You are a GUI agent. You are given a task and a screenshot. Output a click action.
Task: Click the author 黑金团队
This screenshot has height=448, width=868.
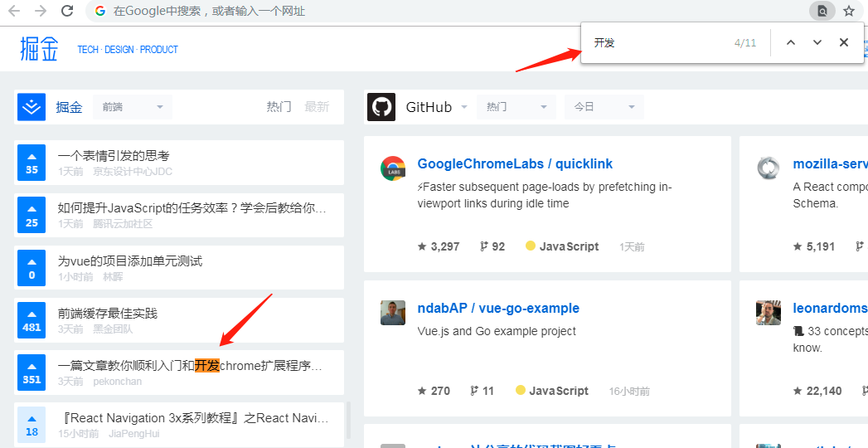[x=113, y=329]
